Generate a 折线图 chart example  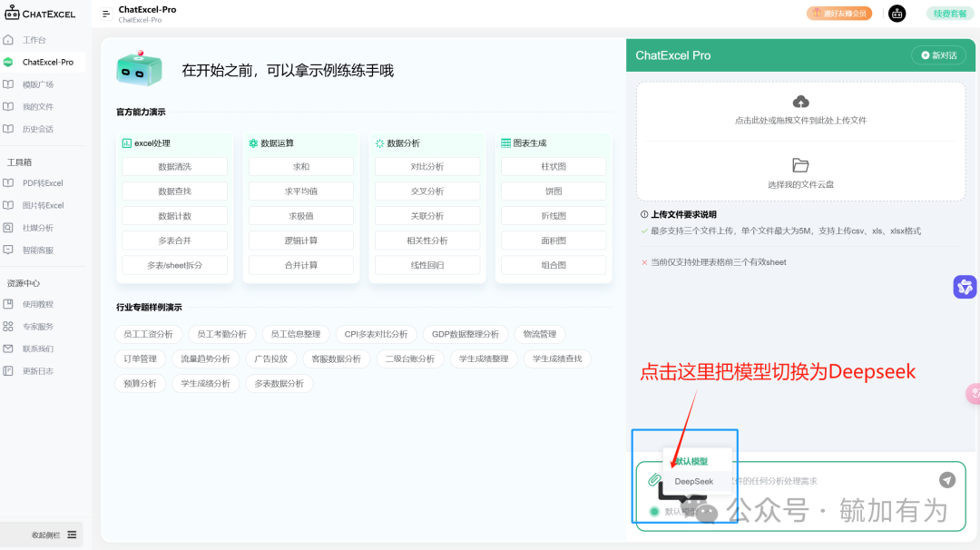coord(554,216)
